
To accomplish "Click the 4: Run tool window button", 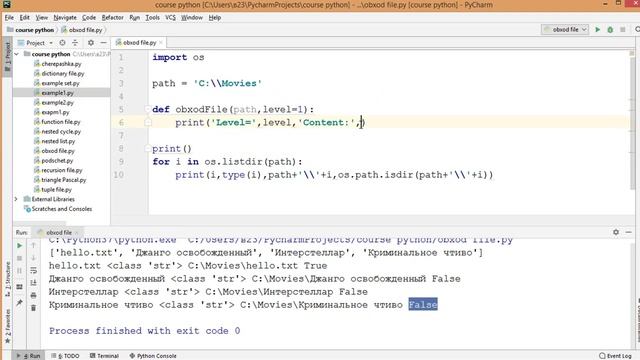I will pyautogui.click(x=29, y=356).
